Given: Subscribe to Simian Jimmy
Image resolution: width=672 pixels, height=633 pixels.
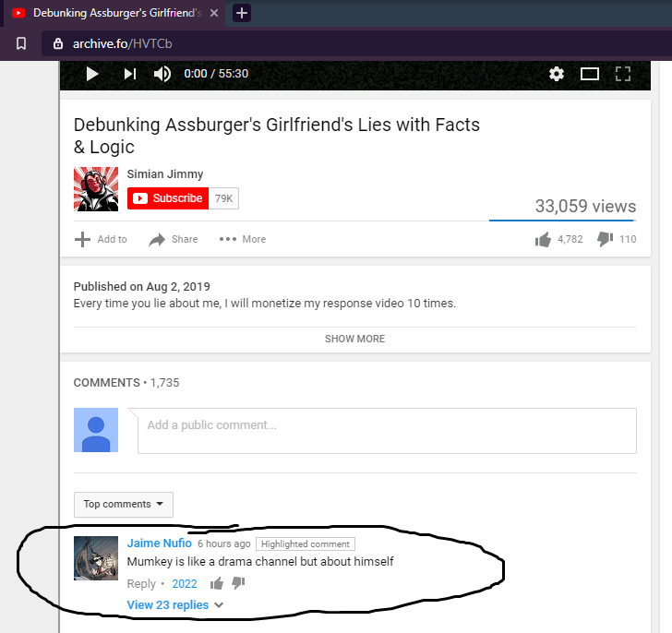Looking at the screenshot, I should coord(168,198).
